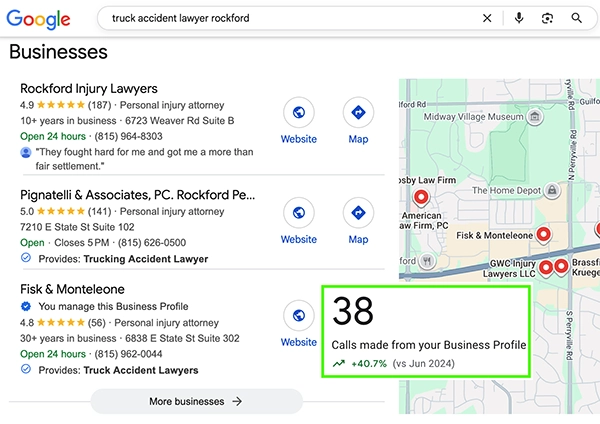The image size is (600, 424).
Task: Click the address 7210 E State St Suite 102
Action: click(x=77, y=227)
